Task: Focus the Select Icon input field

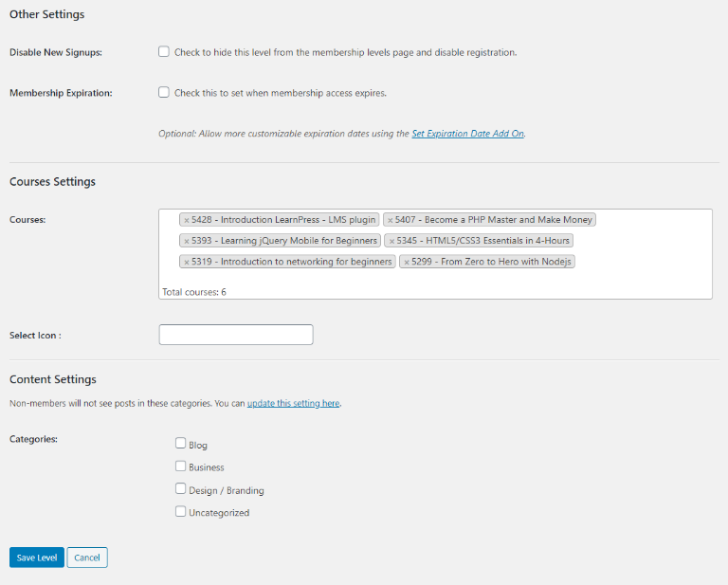Action: (x=236, y=335)
